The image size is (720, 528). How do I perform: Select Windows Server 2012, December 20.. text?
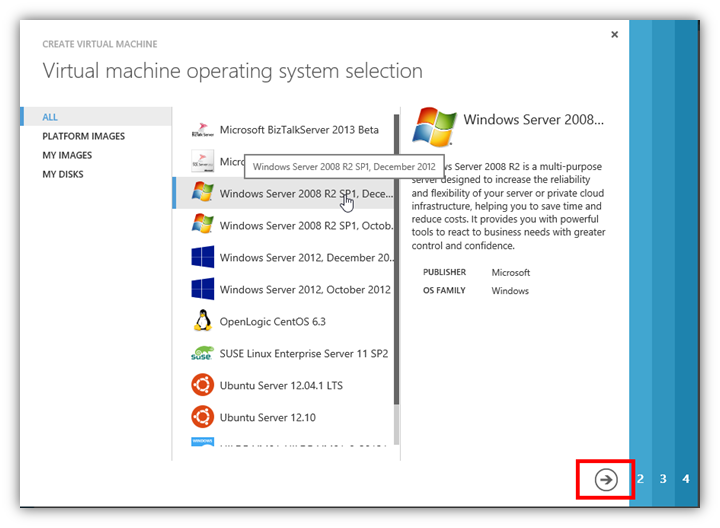[307, 258]
